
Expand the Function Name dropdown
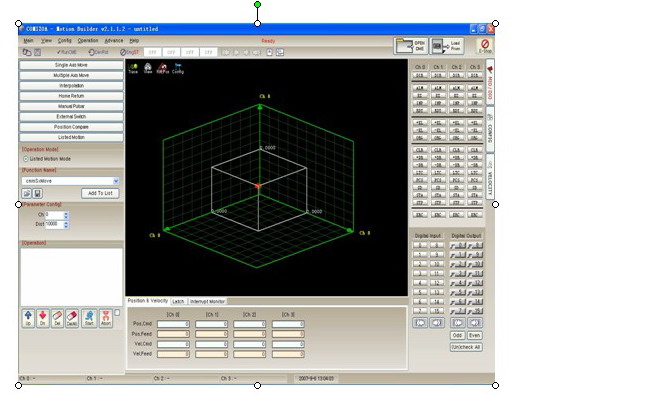(116, 181)
